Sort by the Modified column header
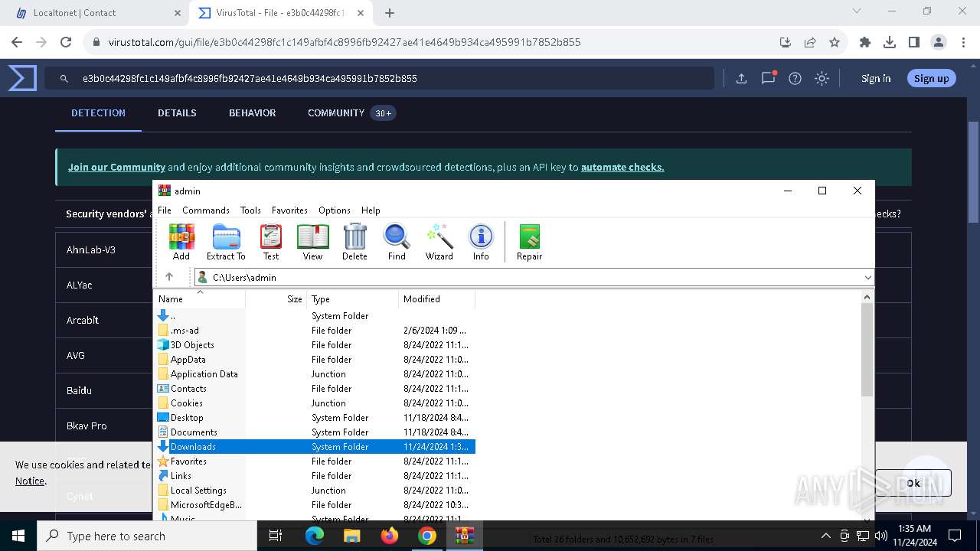The width and height of the screenshot is (980, 551). [436, 299]
